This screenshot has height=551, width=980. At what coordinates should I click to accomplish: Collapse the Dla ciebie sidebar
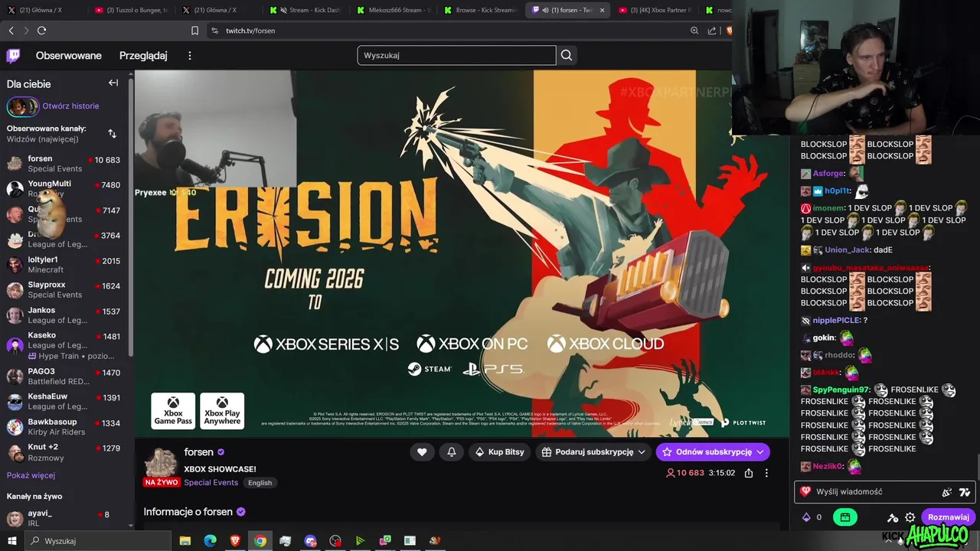coord(113,83)
